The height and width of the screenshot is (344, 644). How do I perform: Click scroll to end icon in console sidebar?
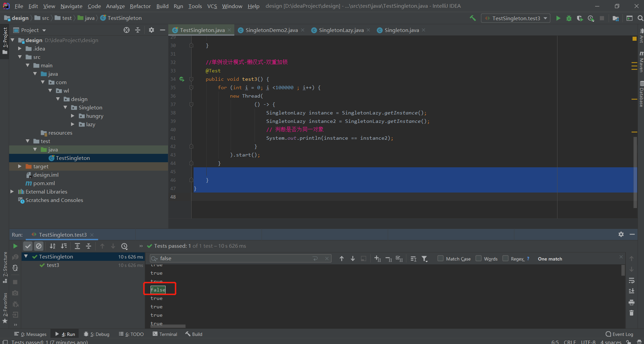(x=632, y=291)
